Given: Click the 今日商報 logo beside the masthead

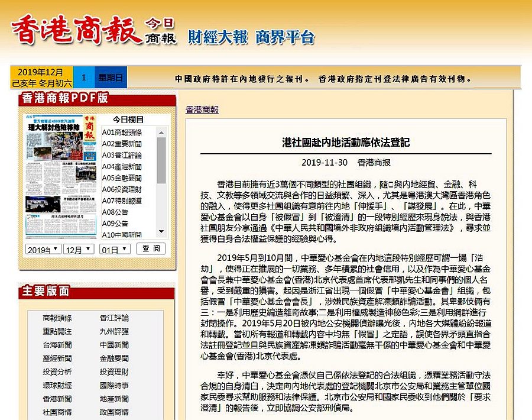Looking at the screenshot, I should point(160,31).
